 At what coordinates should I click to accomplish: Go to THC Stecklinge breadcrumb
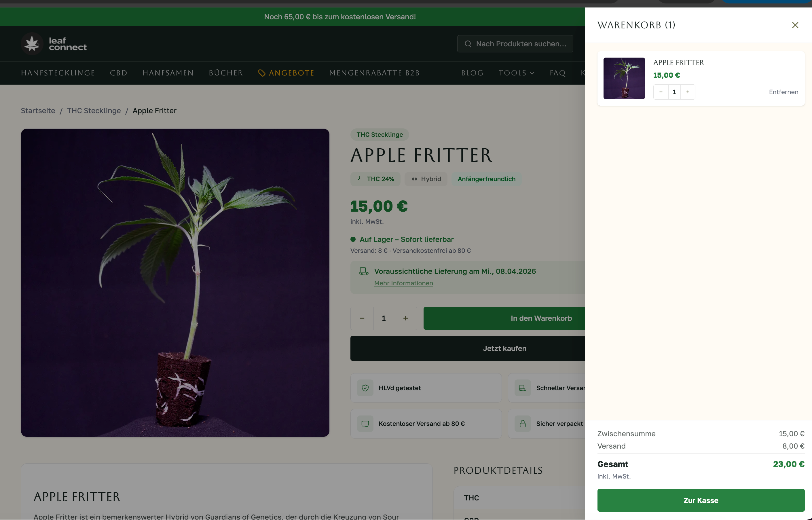tap(94, 111)
